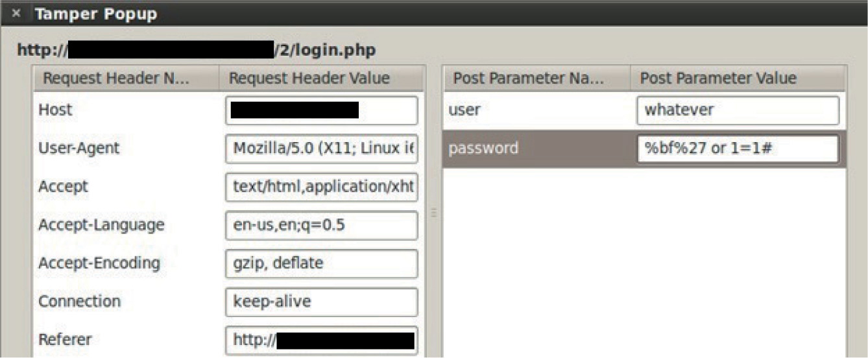The width and height of the screenshot is (868, 358).
Task: Edit the Host header value field
Action: click(322, 110)
